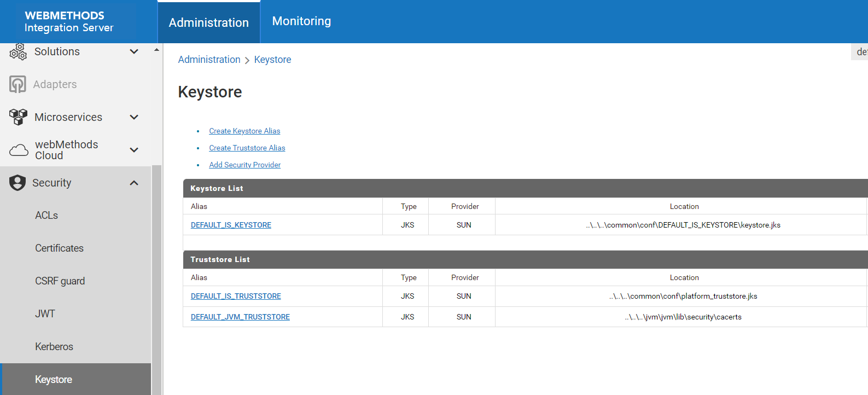868x395 pixels.
Task: Click the Microservices menu label
Action: [68, 117]
